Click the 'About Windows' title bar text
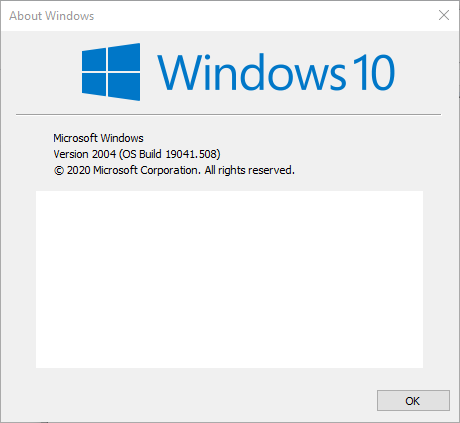This screenshot has height=423, width=460. pos(52,16)
